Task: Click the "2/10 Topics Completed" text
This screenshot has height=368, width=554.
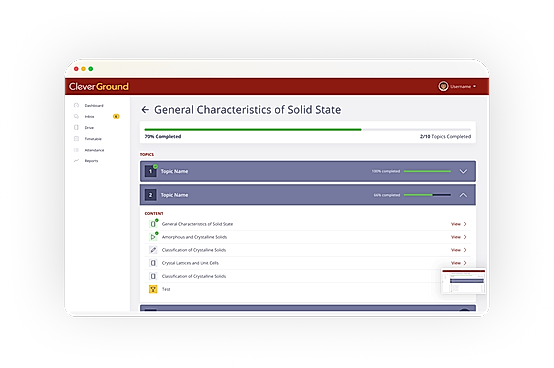Action: [445, 137]
